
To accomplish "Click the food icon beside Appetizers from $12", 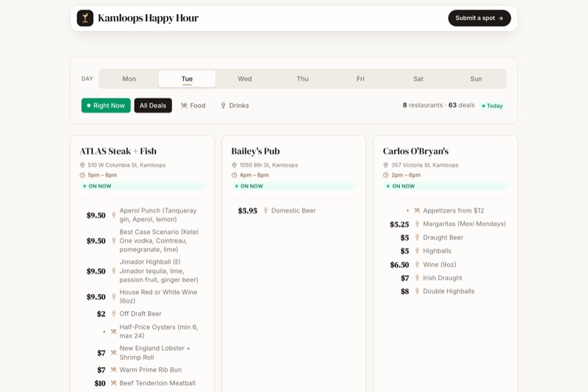I will coord(417,210).
